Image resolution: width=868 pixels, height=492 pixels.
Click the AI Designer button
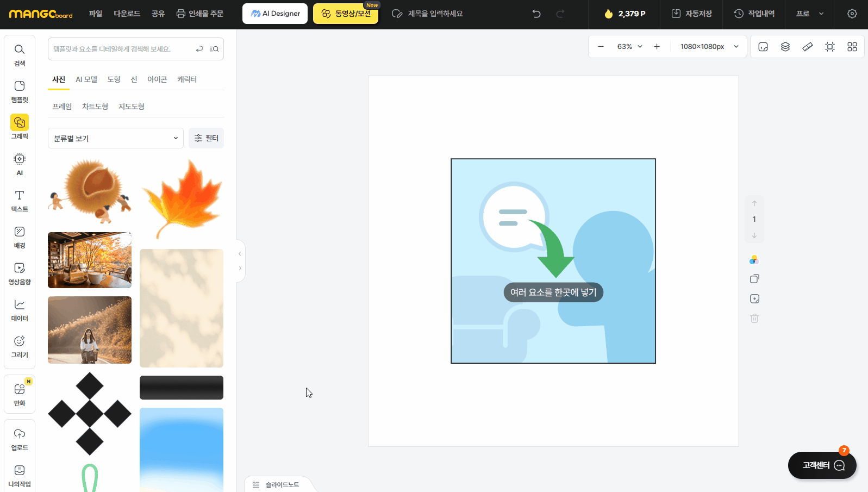tap(275, 14)
